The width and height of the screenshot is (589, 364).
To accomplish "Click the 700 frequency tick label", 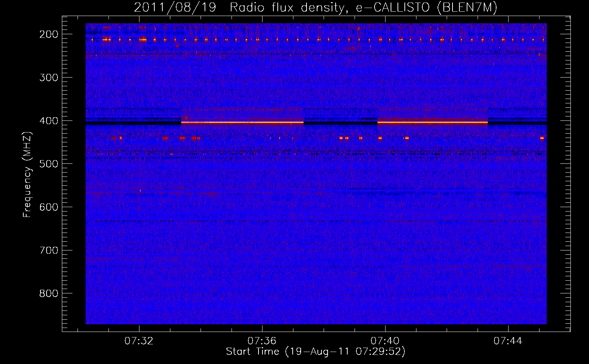I will (x=49, y=250).
